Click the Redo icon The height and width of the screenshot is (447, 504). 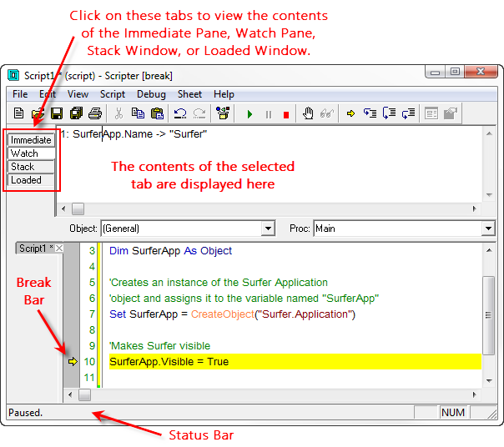point(199,113)
